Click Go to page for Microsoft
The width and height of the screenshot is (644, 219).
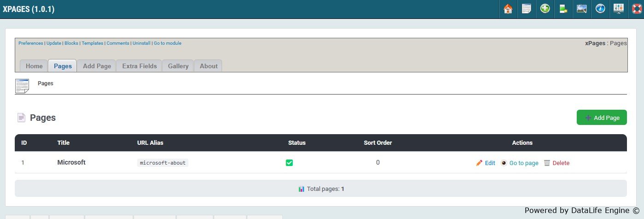click(520, 163)
